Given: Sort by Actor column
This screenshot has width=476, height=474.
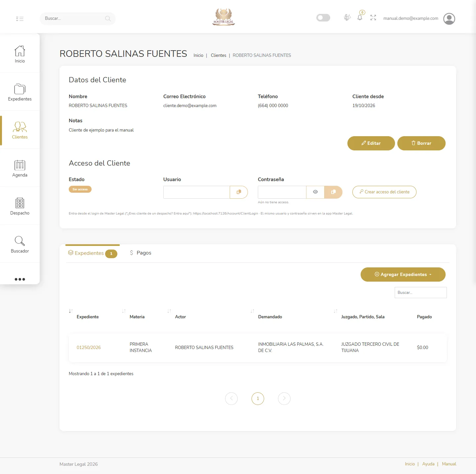Looking at the screenshot, I should click(x=180, y=317).
